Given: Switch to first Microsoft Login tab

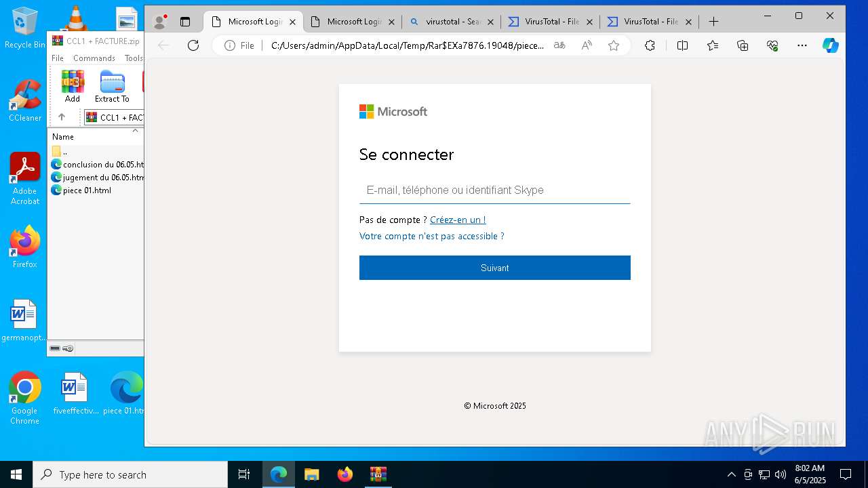Looking at the screenshot, I should (x=254, y=22).
